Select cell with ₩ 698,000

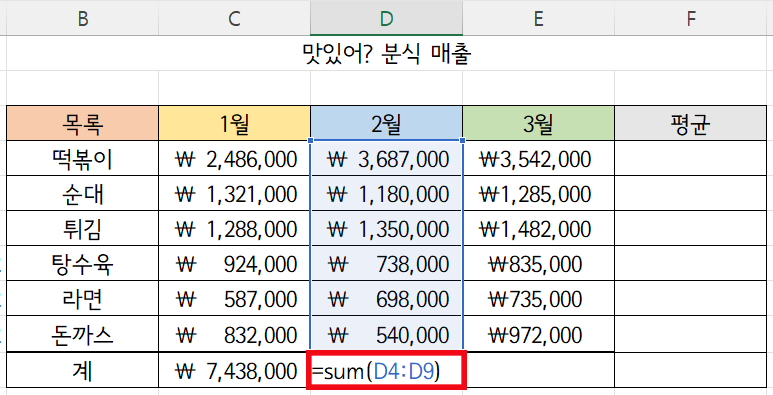(386, 298)
